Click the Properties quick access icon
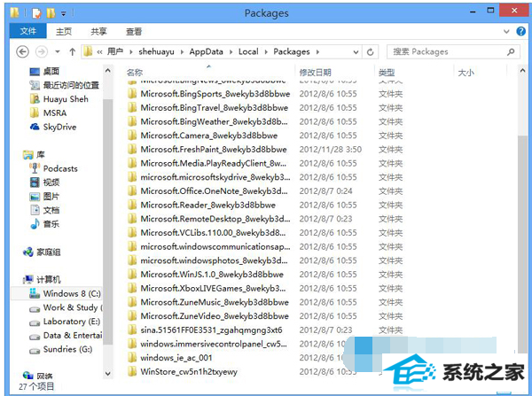532x396 pixels. point(36,13)
